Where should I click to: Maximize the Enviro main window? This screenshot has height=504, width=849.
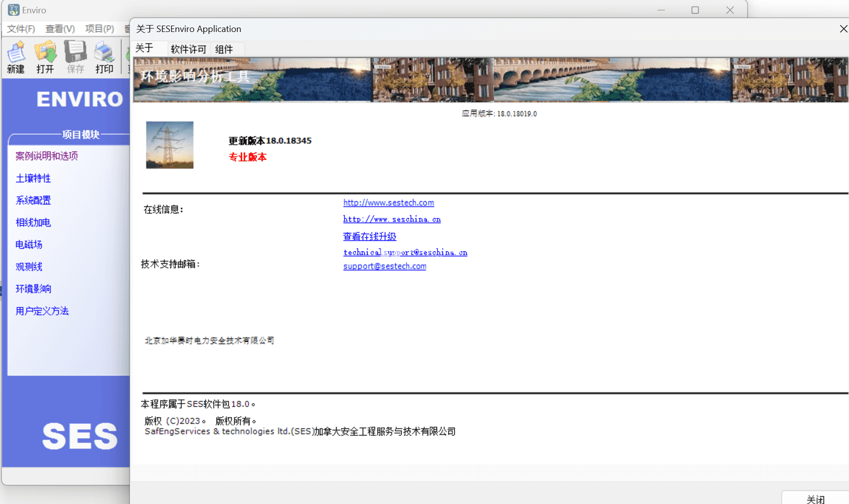click(x=695, y=10)
